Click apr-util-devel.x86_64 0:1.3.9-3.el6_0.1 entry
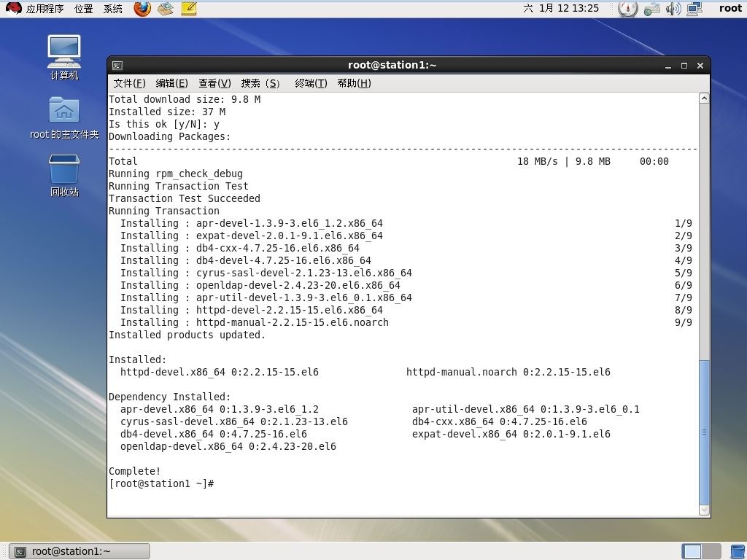747x560 pixels. coord(526,409)
